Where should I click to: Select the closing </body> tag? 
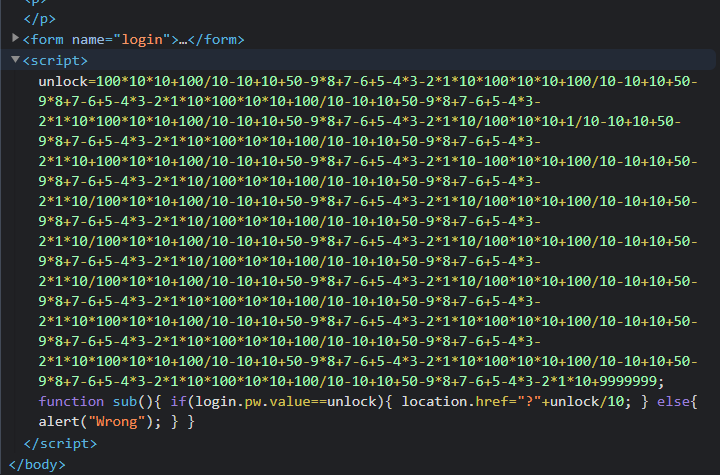pyautogui.click(x=37, y=464)
